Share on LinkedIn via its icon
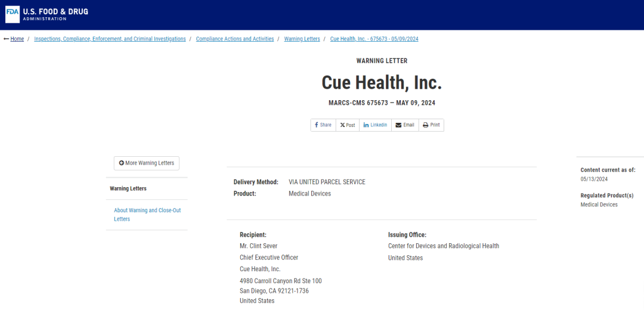This screenshot has height=310, width=644. tap(366, 125)
